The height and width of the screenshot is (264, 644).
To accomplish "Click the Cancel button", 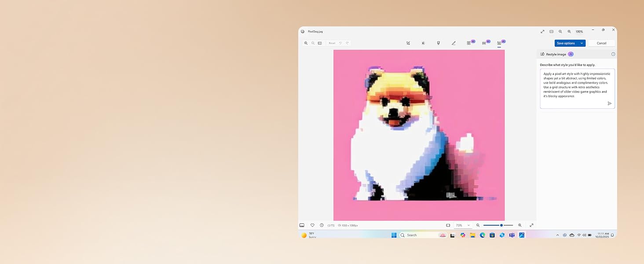I will click(601, 43).
